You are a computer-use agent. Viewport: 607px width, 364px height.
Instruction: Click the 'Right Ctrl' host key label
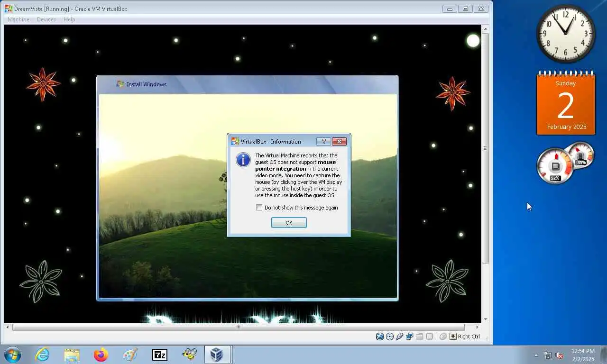469,337
